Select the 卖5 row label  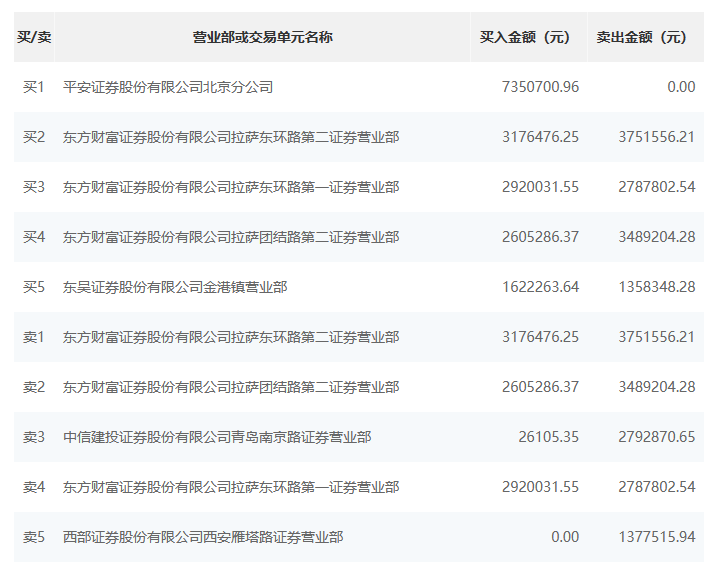[33, 537]
